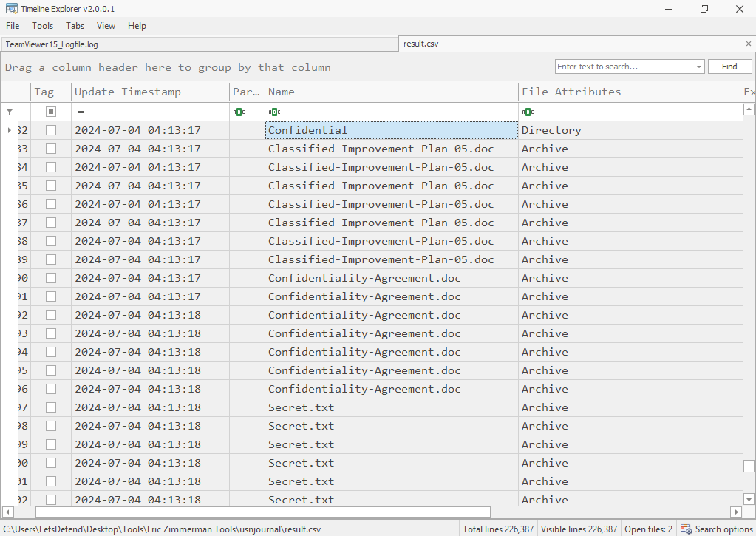Switch to the TeamViewer15_Logfile.log tab
The height and width of the screenshot is (536, 756).
pyautogui.click(x=52, y=44)
